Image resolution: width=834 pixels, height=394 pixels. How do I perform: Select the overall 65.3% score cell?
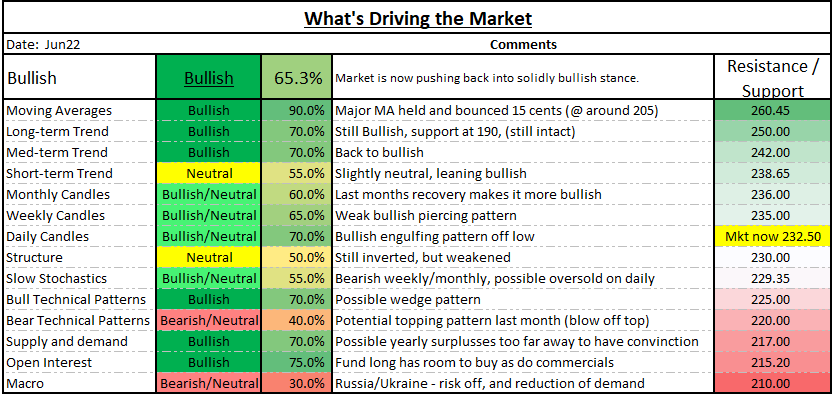pyautogui.click(x=297, y=78)
